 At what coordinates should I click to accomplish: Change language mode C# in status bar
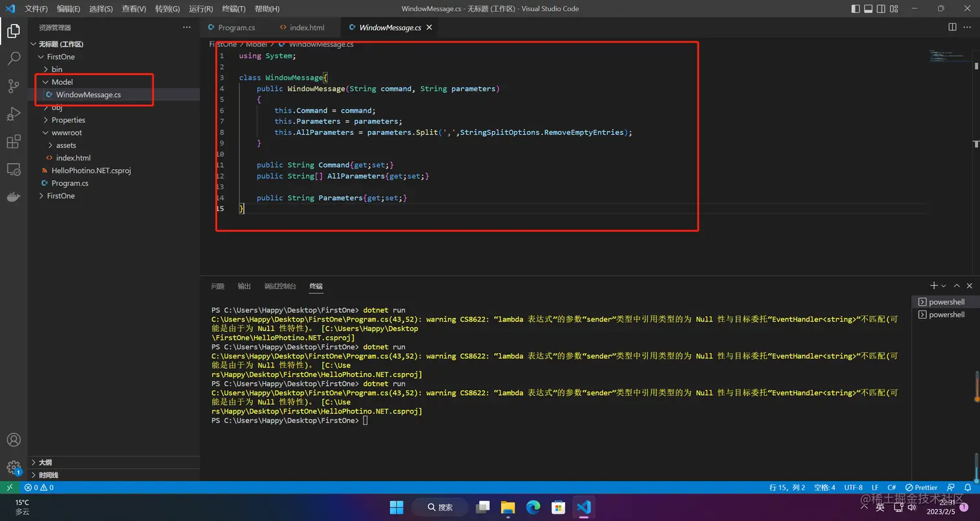(892, 487)
